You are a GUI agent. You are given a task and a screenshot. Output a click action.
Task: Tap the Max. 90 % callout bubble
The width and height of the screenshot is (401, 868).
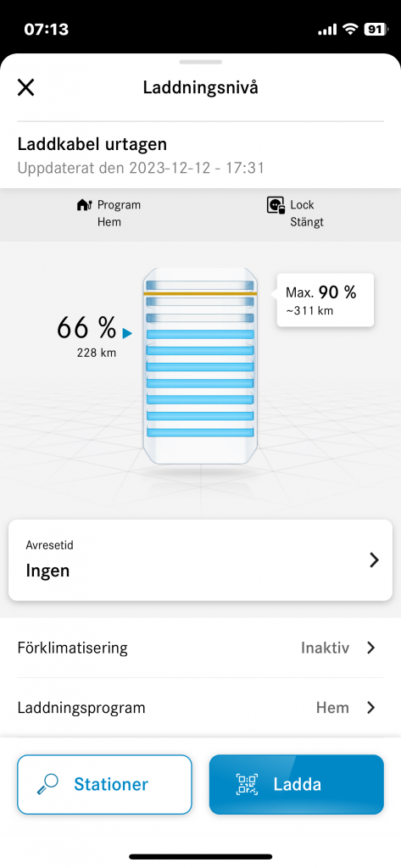click(325, 300)
